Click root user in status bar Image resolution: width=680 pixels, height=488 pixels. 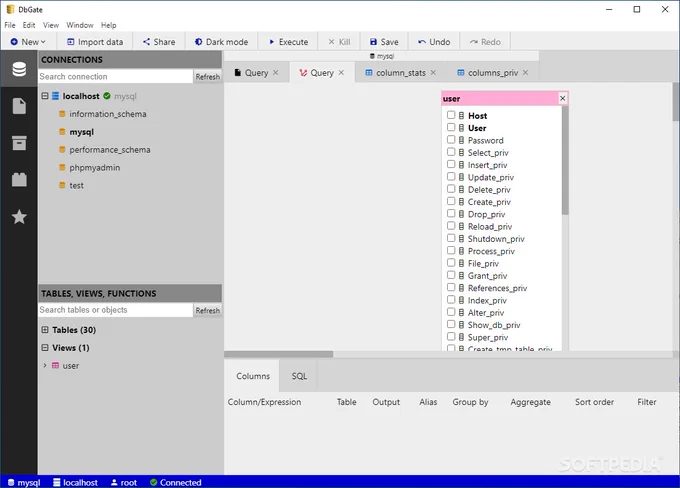click(x=124, y=482)
